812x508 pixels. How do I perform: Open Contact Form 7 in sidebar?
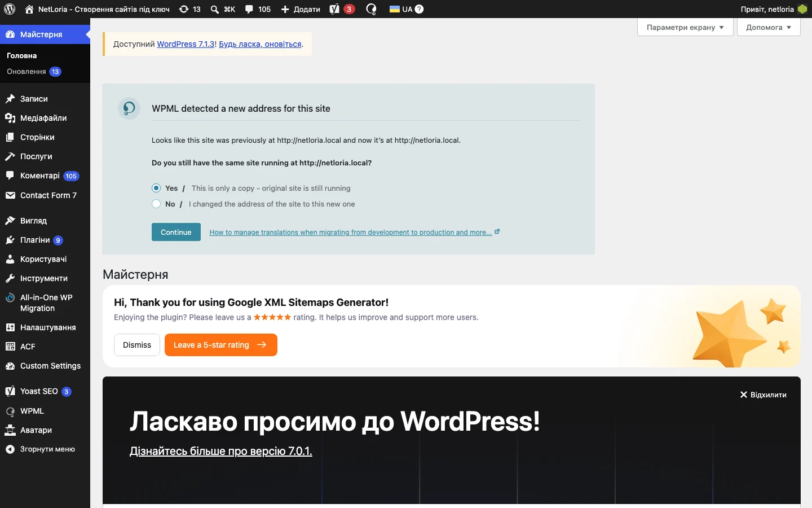click(x=45, y=195)
